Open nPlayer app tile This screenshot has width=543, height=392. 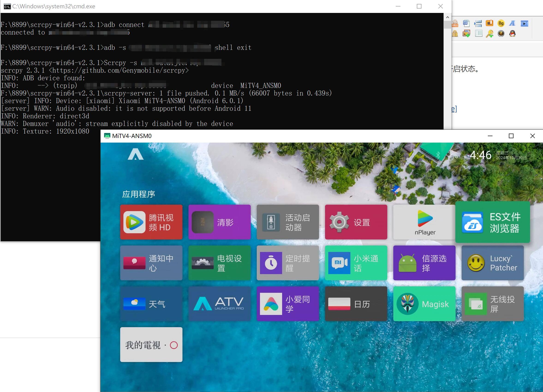(x=424, y=222)
